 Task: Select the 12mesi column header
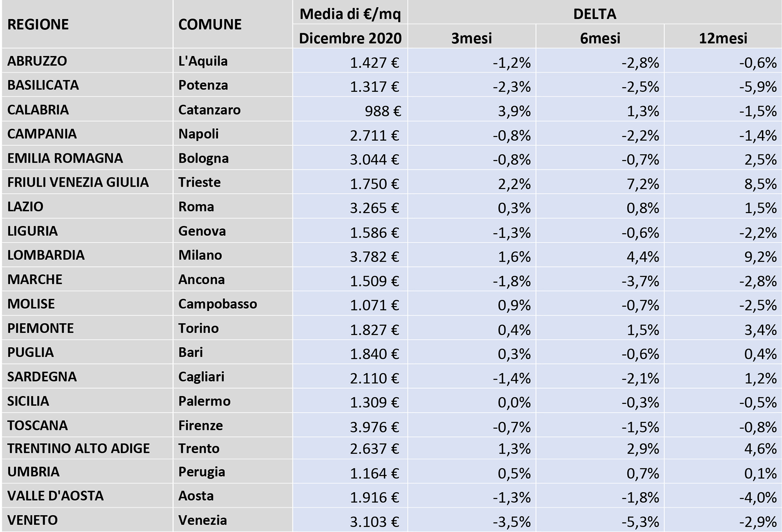tap(723, 38)
